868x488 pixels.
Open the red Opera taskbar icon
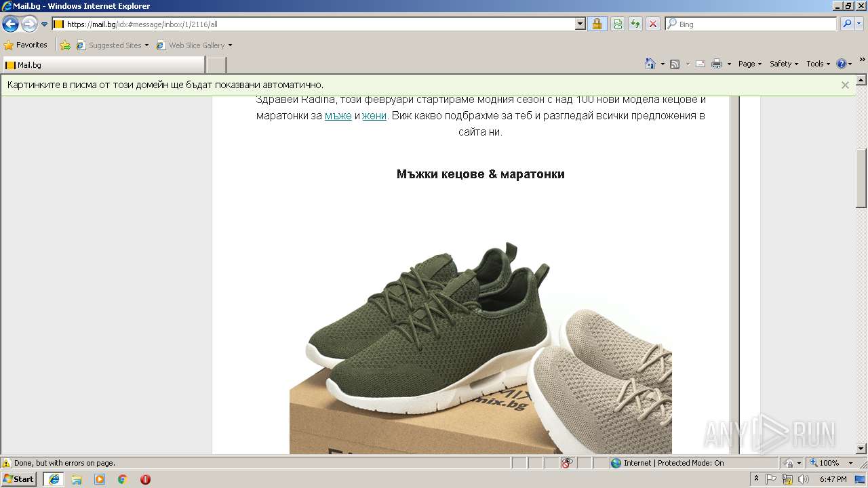pos(145,479)
